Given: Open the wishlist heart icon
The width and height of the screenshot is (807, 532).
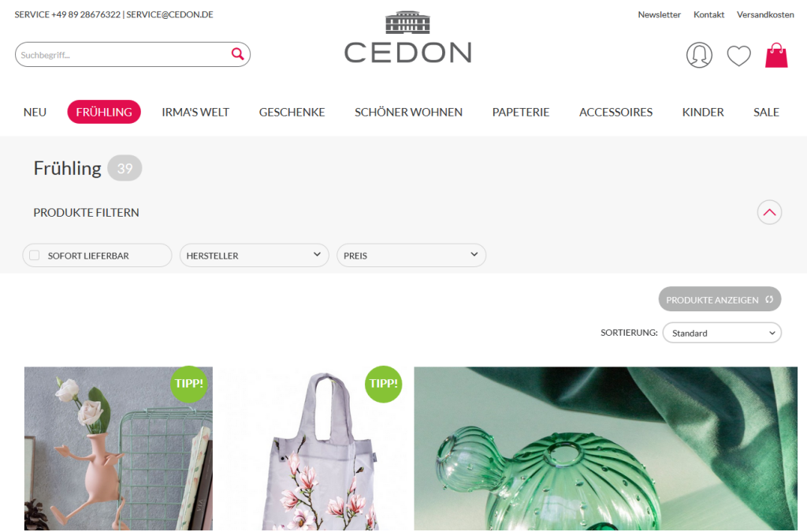Looking at the screenshot, I should click(x=738, y=56).
